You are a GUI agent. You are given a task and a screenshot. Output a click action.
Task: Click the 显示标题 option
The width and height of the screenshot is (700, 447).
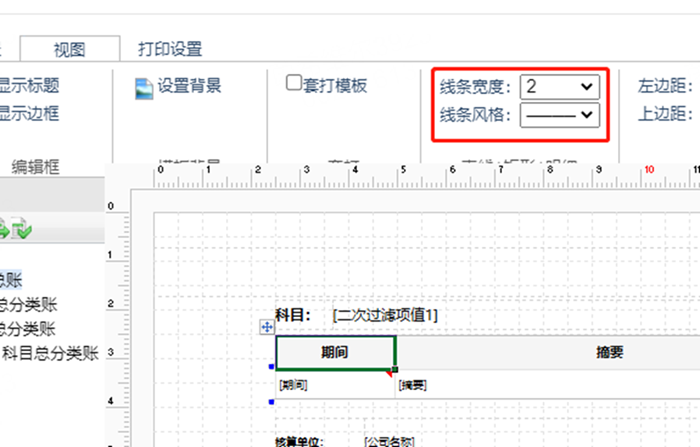[x=29, y=85]
